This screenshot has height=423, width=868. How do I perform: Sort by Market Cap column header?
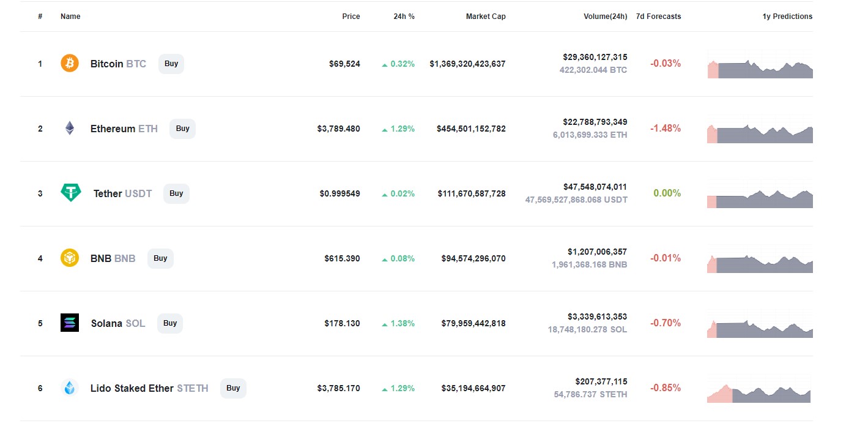tap(486, 17)
